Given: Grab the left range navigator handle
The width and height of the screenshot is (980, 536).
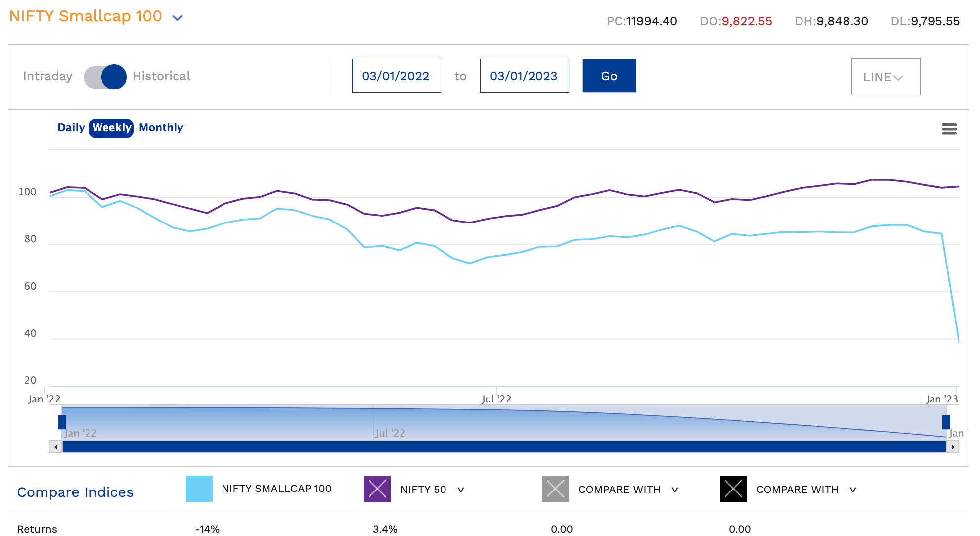Looking at the screenshot, I should tap(62, 422).
